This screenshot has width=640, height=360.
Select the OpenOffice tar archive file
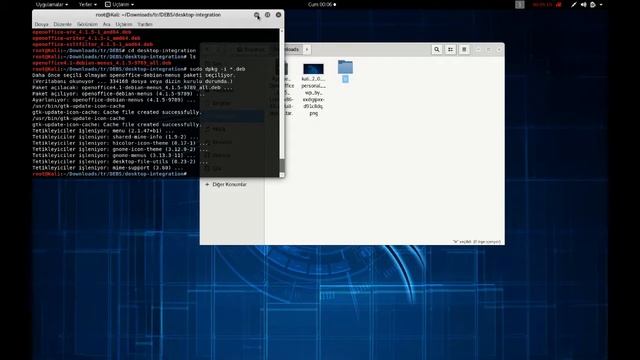click(287, 89)
